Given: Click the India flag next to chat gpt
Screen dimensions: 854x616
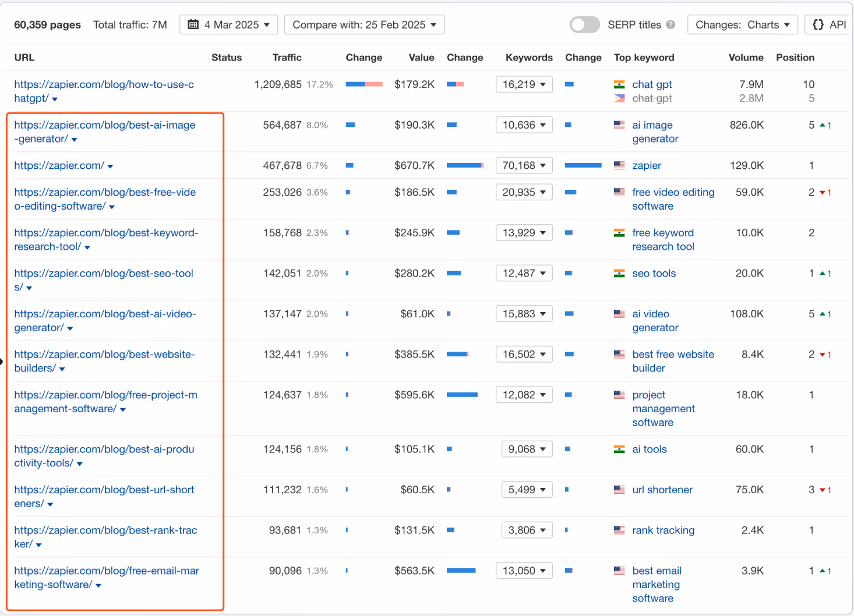Looking at the screenshot, I should coord(619,84).
